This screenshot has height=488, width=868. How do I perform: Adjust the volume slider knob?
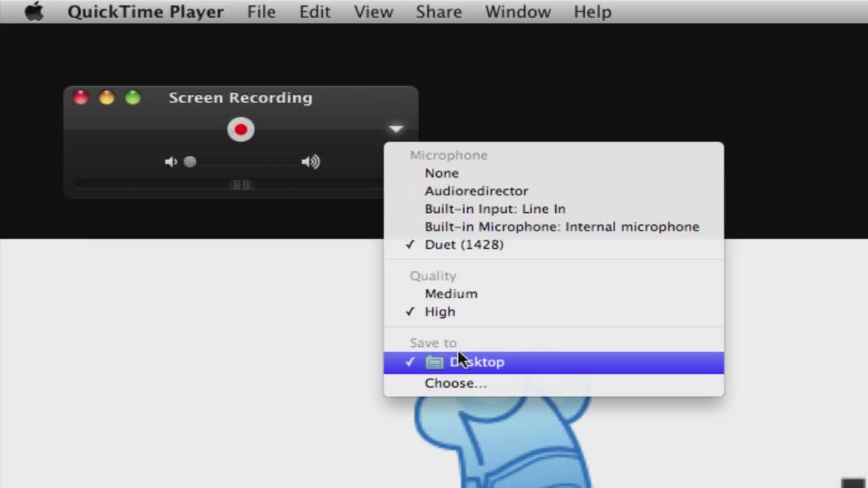tap(190, 162)
